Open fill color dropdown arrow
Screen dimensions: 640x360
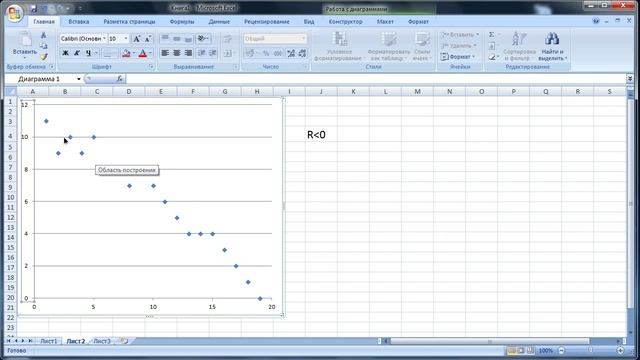coord(133,53)
